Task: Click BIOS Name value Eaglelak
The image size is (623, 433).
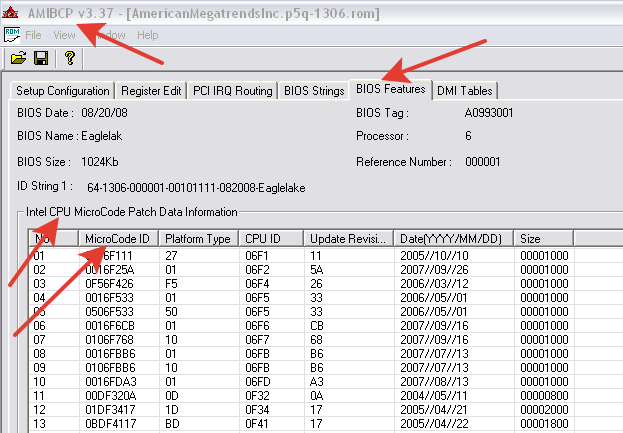Action: (x=102, y=136)
